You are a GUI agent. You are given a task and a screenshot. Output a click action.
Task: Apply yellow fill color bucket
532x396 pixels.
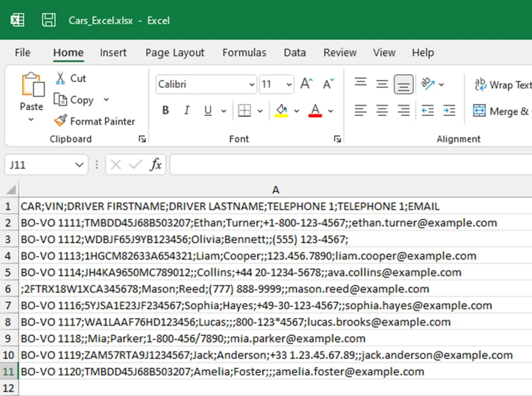[x=282, y=110]
